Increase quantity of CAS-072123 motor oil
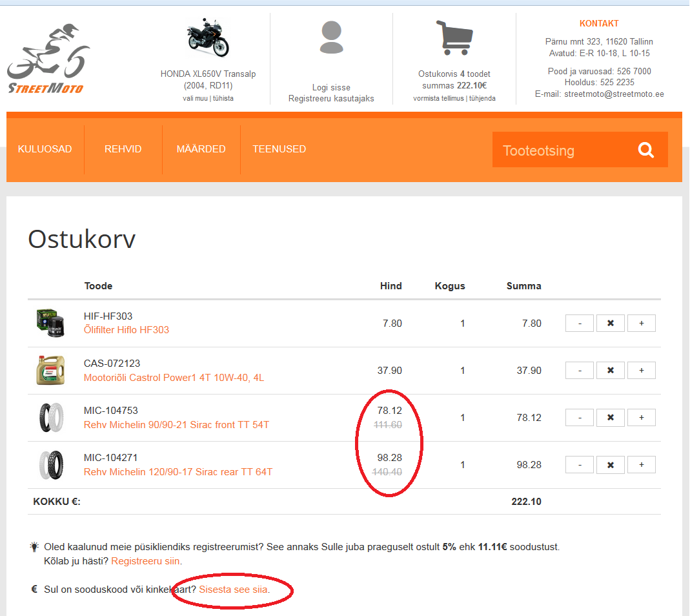Screen dimensions: 690x616 (642, 370)
